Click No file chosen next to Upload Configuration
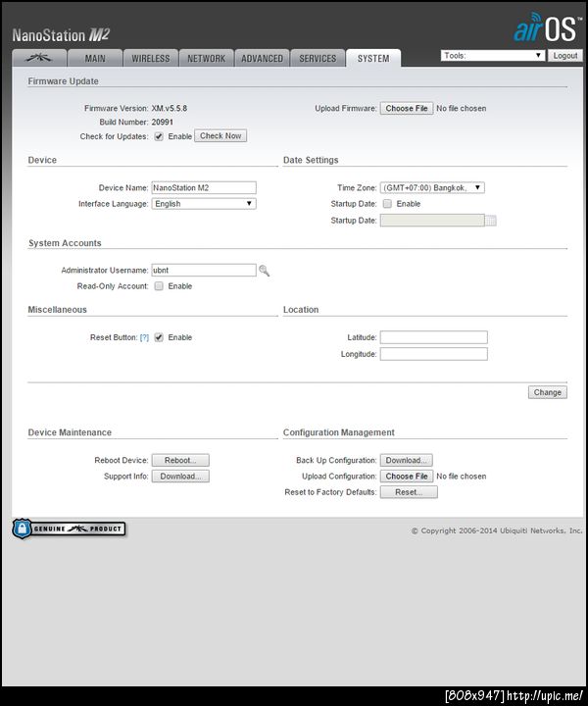This screenshot has width=588, height=706. 462,477
